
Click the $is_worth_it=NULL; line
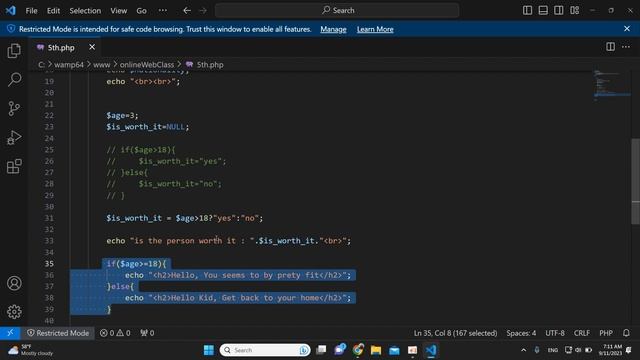point(148,127)
